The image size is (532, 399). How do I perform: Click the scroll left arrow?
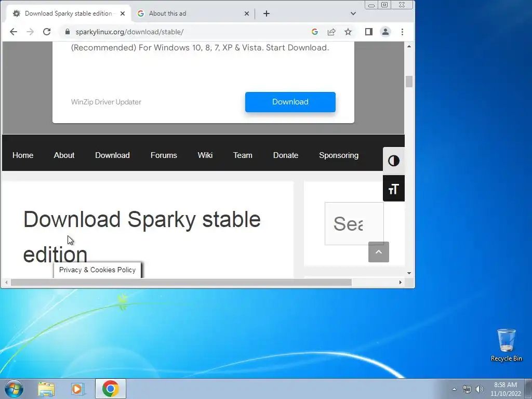pyautogui.click(x=6, y=282)
